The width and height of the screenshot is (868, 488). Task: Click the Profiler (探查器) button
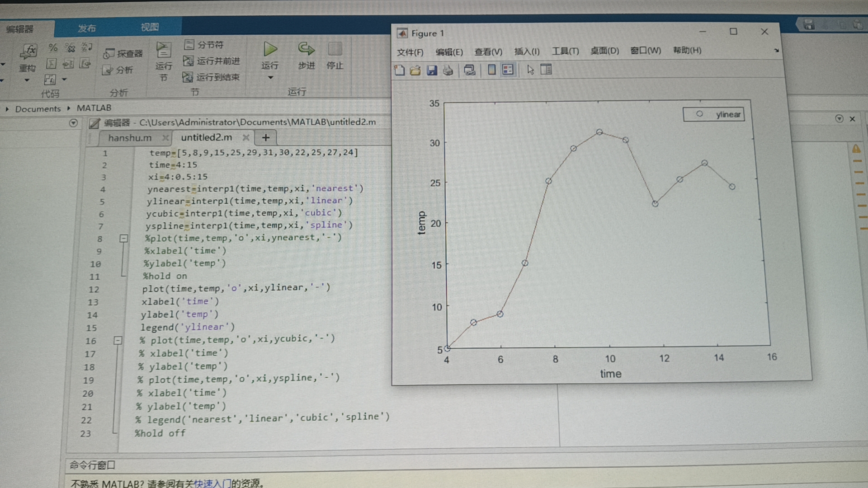(x=123, y=54)
